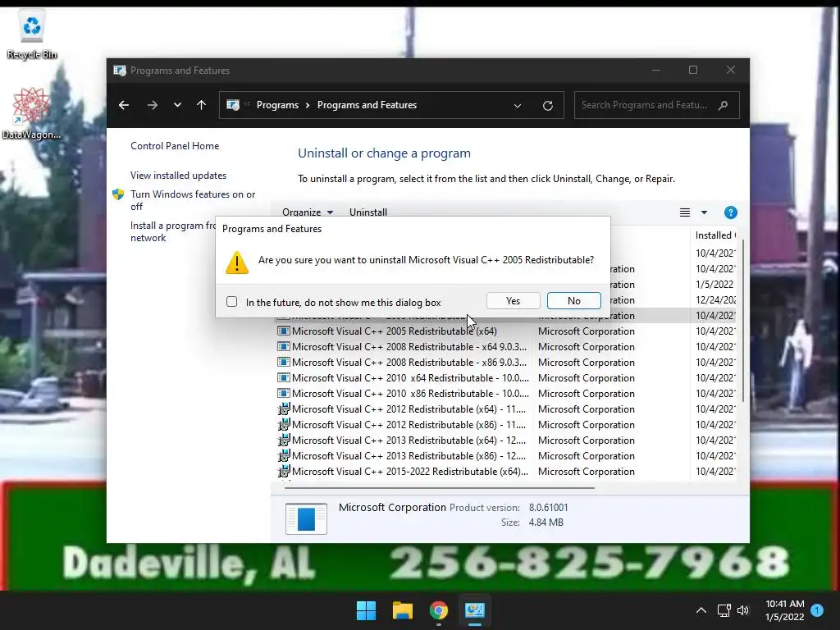
Task: Change view with the list view icon
Action: coord(685,212)
